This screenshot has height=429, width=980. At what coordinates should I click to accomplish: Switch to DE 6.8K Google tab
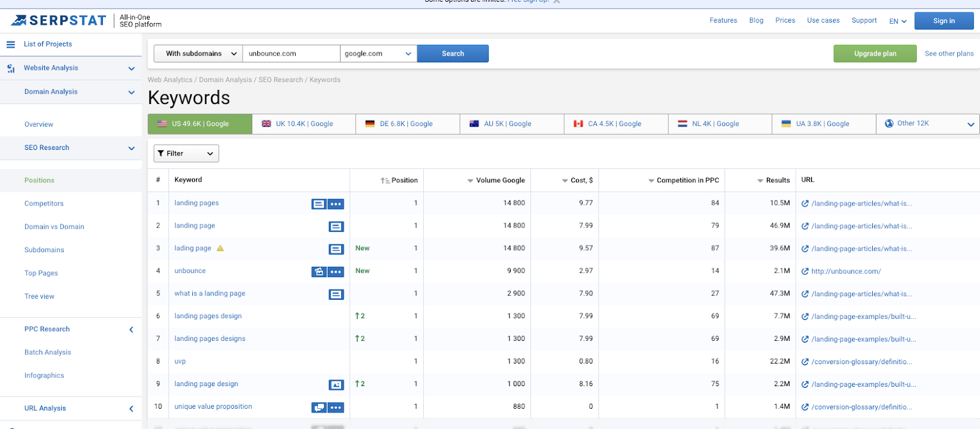click(x=408, y=124)
